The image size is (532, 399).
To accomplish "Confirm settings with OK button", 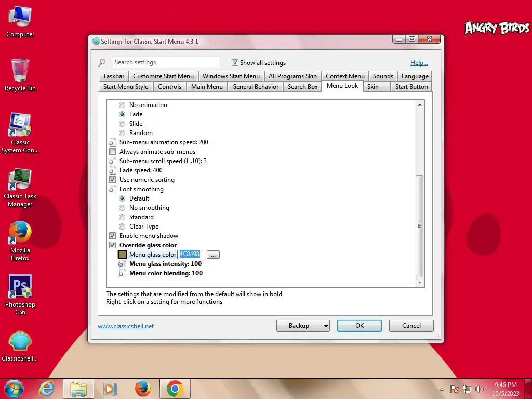I will 360,326.
